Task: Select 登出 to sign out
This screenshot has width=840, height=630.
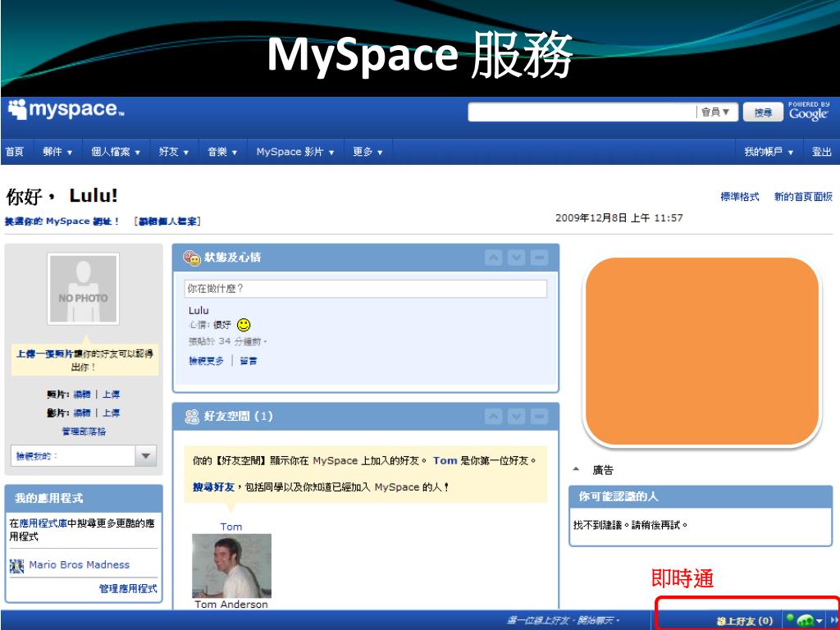Action: point(822,152)
